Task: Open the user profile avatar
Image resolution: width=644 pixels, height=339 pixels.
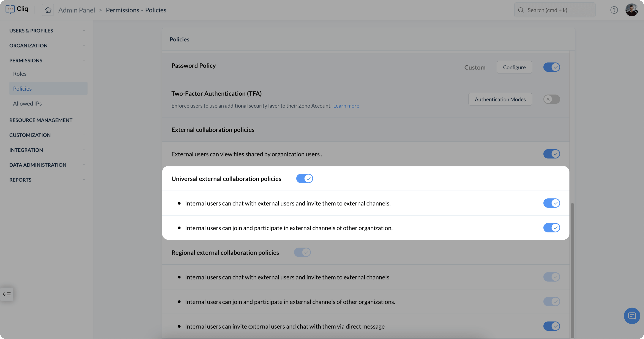Action: [x=632, y=10]
